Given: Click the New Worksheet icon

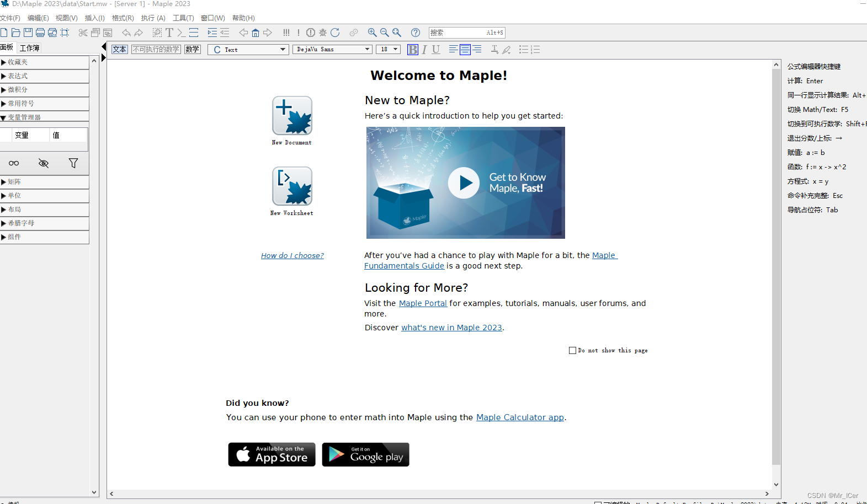Looking at the screenshot, I should [292, 186].
